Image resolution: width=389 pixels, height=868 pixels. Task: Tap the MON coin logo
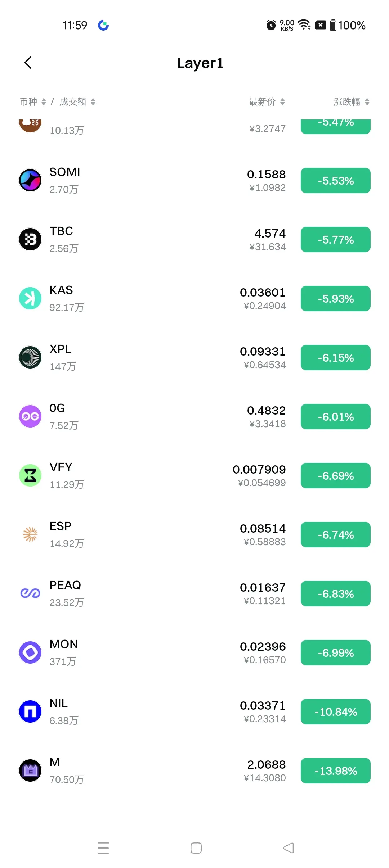(30, 652)
